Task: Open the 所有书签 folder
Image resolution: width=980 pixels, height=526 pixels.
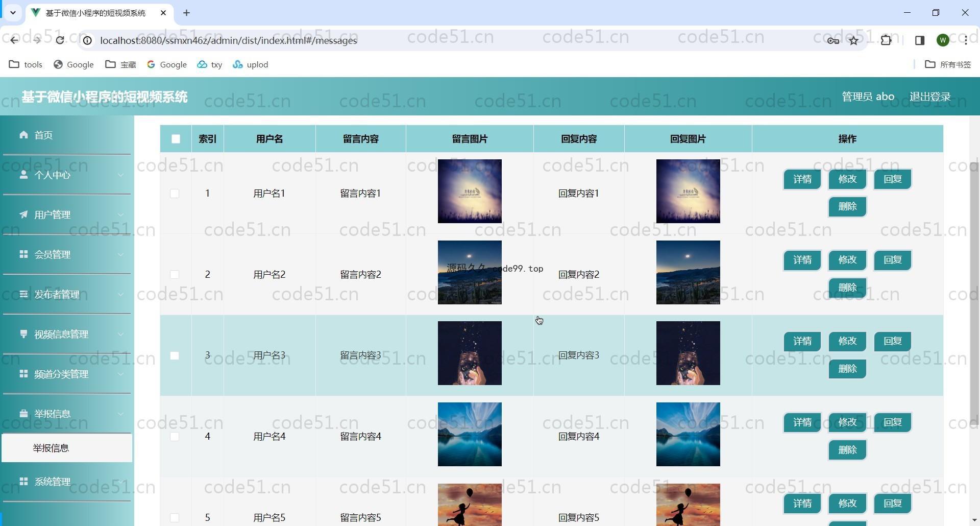Action: [x=948, y=64]
